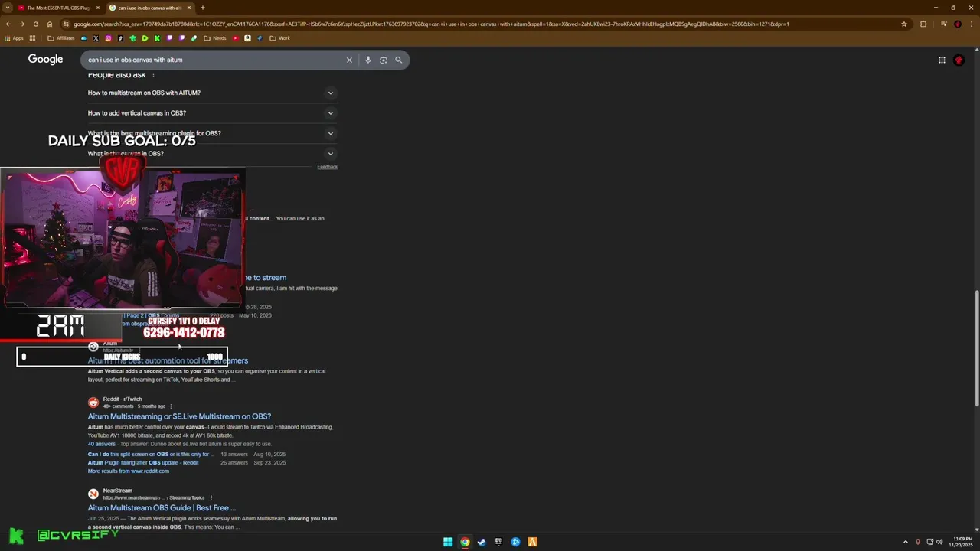The width and height of the screenshot is (980, 551).
Task: Go back using the browser back arrow
Action: 8,24
